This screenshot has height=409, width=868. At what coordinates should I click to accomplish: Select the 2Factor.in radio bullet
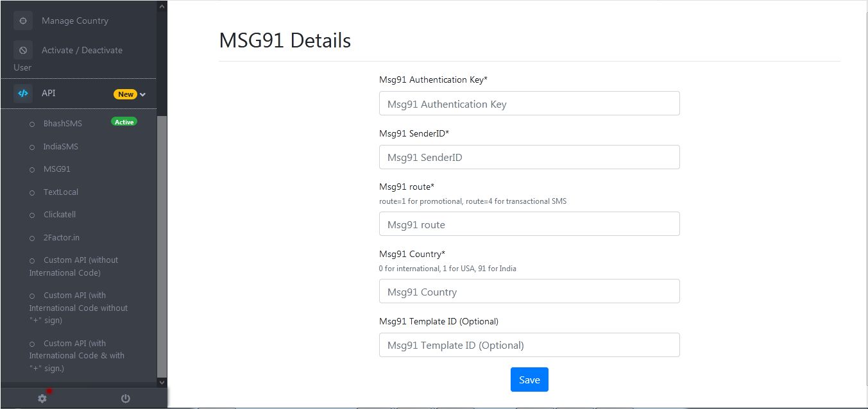31,237
